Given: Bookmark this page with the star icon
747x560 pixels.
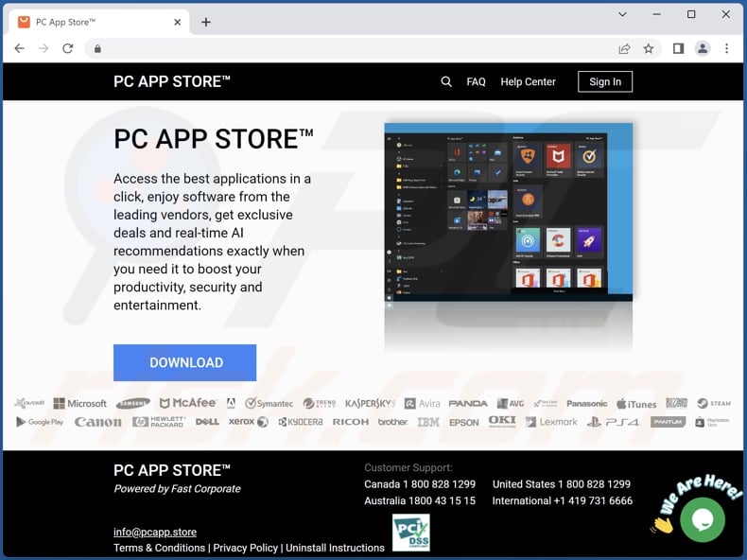Looking at the screenshot, I should pos(649,48).
